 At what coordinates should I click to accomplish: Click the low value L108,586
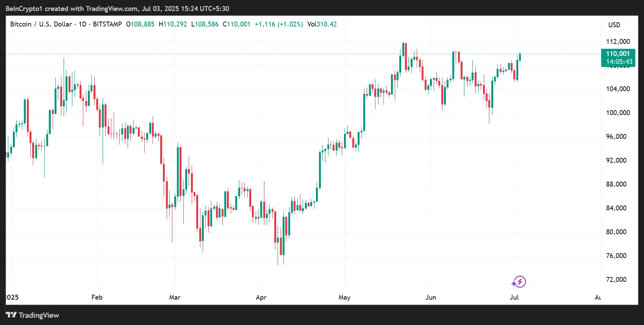[205, 24]
